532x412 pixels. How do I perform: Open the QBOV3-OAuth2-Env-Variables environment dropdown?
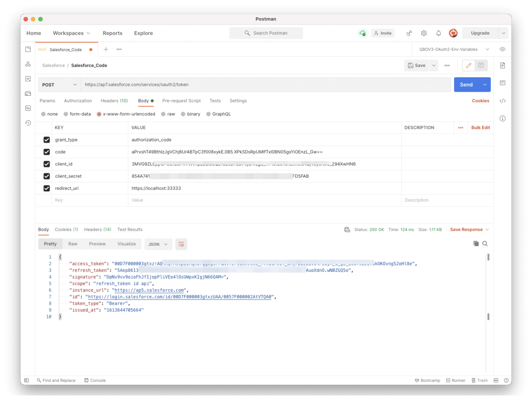pyautogui.click(x=454, y=49)
